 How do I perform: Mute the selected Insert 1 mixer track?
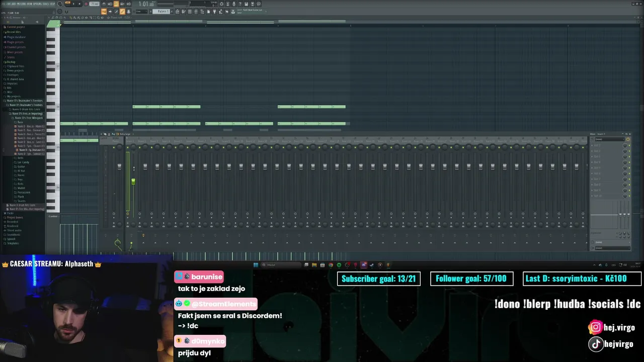(128, 147)
